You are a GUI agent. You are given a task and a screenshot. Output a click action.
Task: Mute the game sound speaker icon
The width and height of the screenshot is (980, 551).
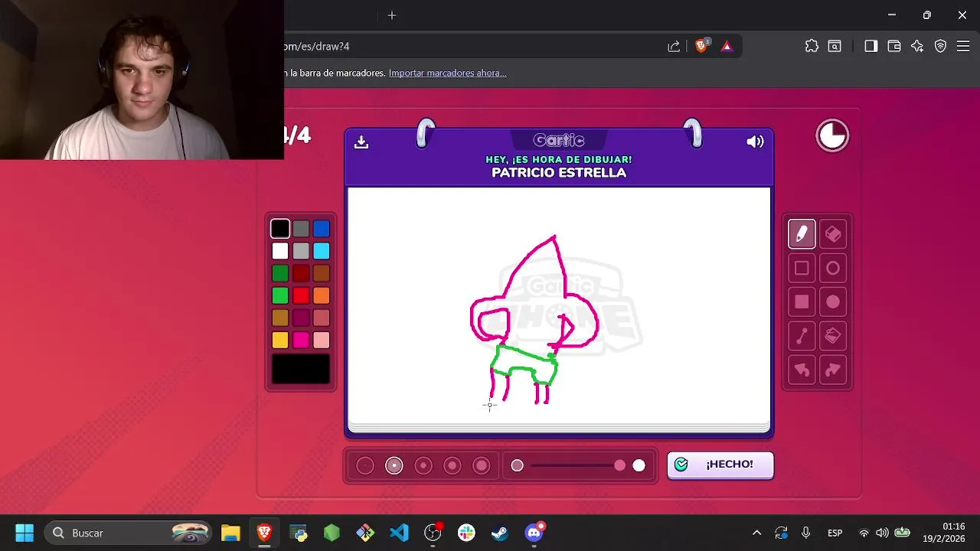click(x=755, y=142)
